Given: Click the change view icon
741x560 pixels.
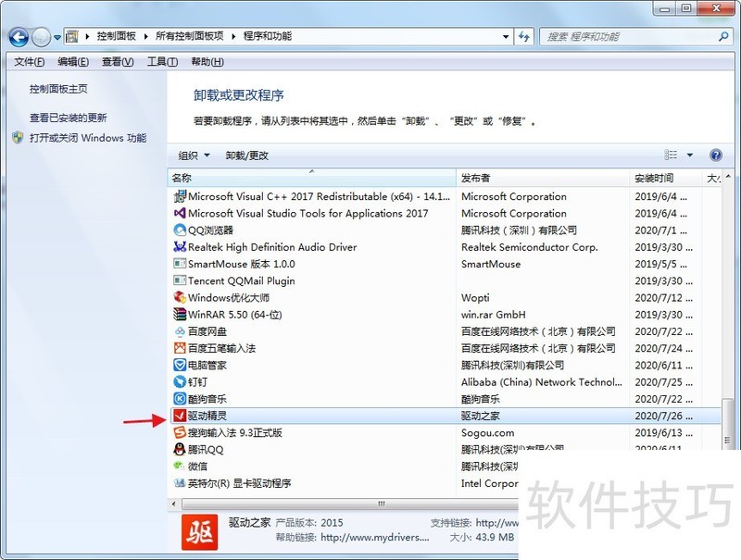Looking at the screenshot, I should (671, 155).
